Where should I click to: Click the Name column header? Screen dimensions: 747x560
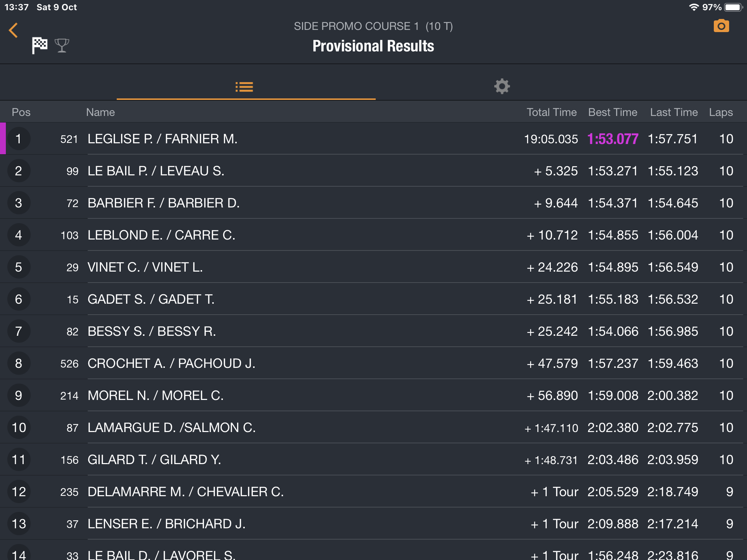coord(100,112)
